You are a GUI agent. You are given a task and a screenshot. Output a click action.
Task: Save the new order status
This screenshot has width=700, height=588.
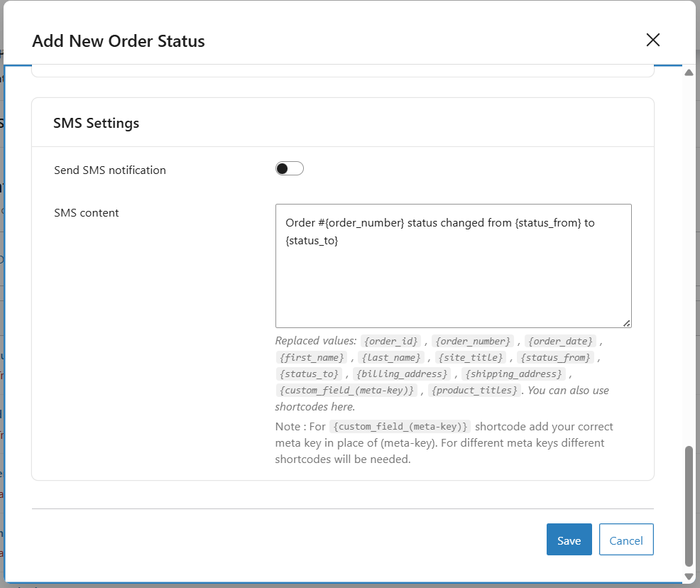pyautogui.click(x=569, y=540)
